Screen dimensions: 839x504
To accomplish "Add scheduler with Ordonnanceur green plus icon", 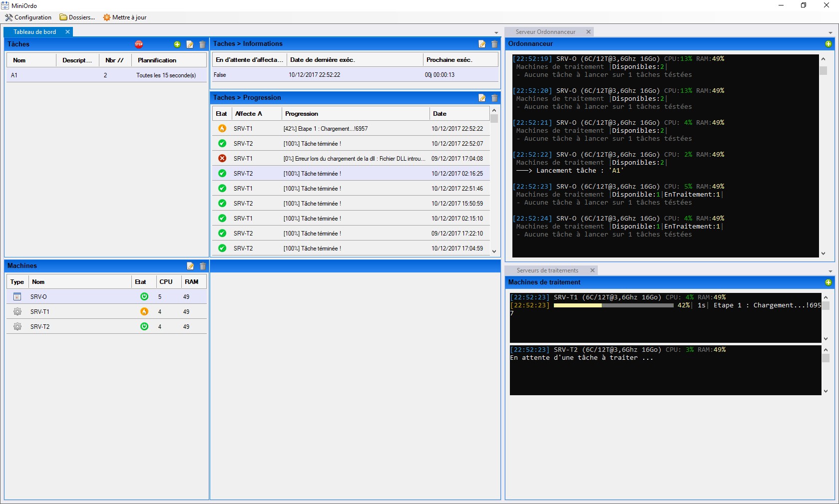I will tap(829, 44).
